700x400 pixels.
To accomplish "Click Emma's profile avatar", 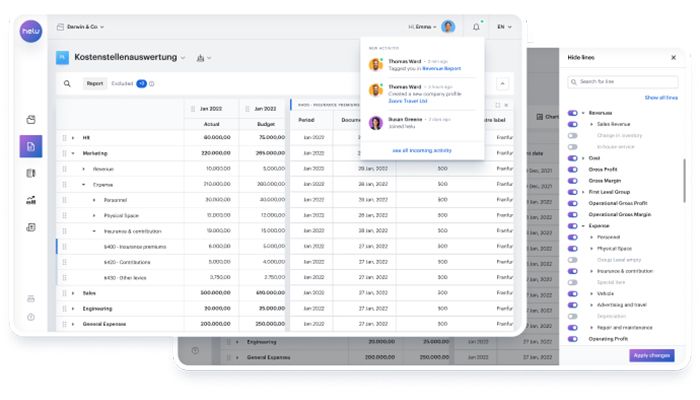I will pyautogui.click(x=448, y=27).
